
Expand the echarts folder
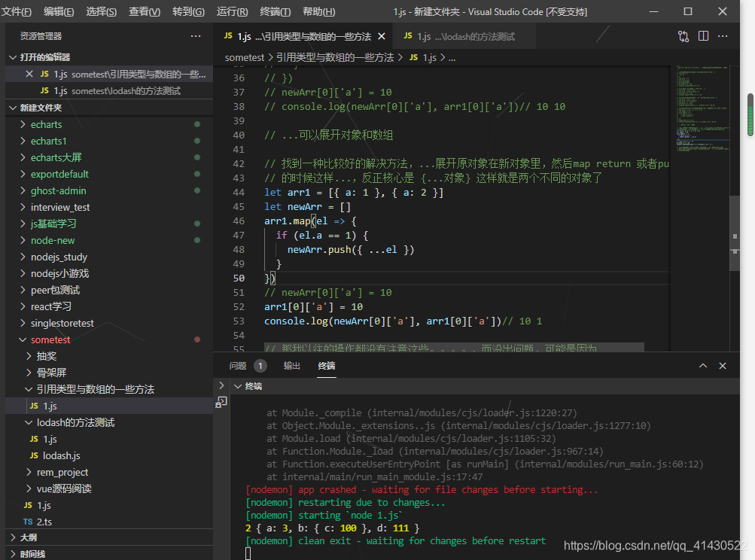[x=109, y=124]
